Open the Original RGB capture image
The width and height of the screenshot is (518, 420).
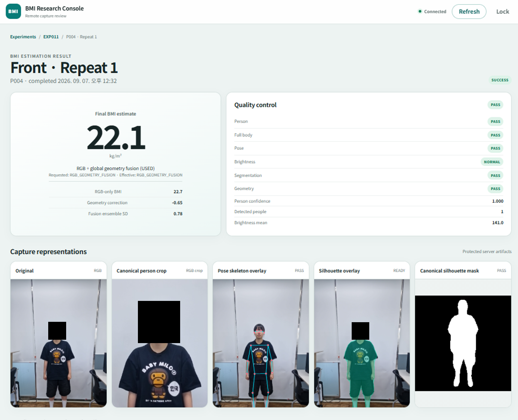click(59, 343)
